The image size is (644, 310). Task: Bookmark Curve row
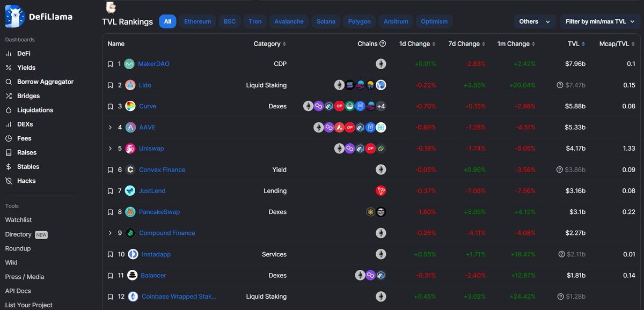click(x=110, y=106)
